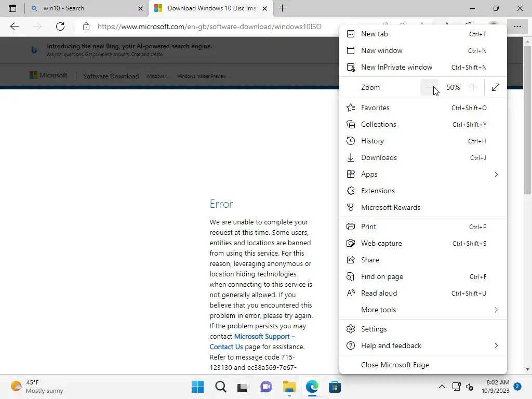Select New window menu entry
Viewport: 532px width, 399px height.
pyautogui.click(x=423, y=50)
